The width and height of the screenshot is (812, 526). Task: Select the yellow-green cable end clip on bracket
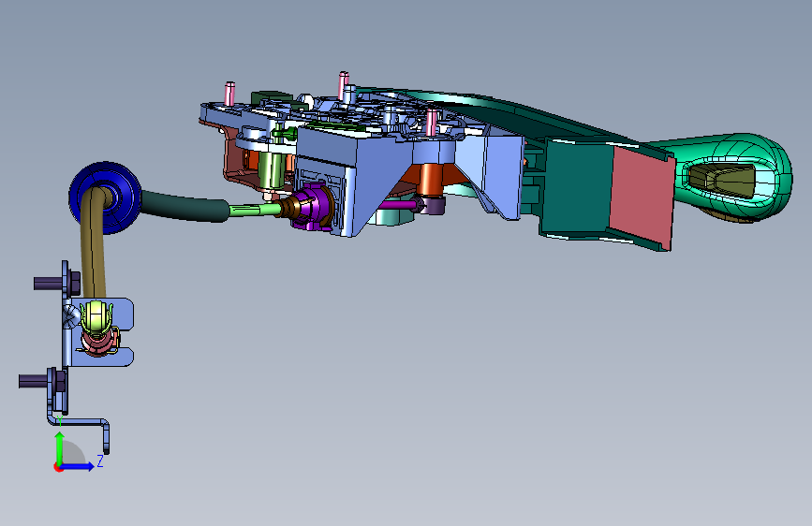point(96,317)
